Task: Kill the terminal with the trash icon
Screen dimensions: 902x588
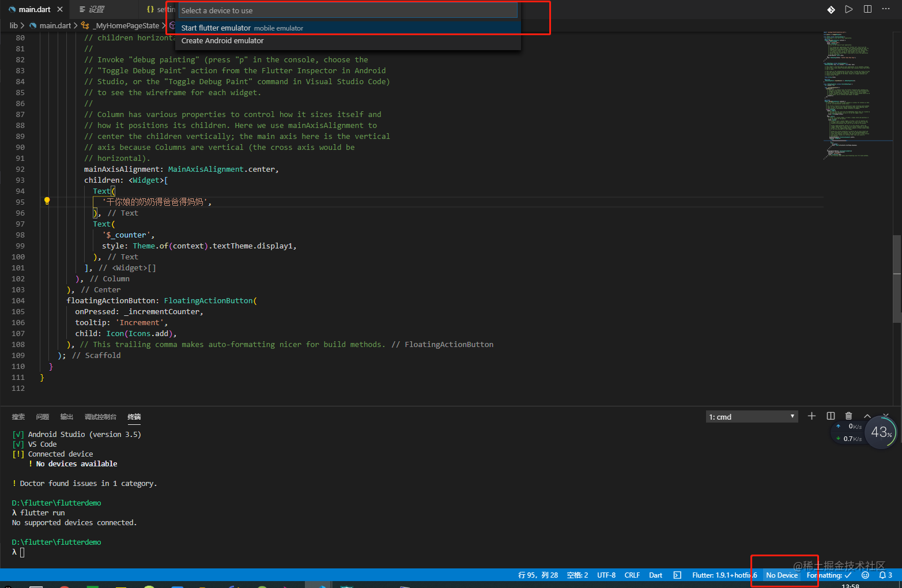Action: tap(848, 416)
